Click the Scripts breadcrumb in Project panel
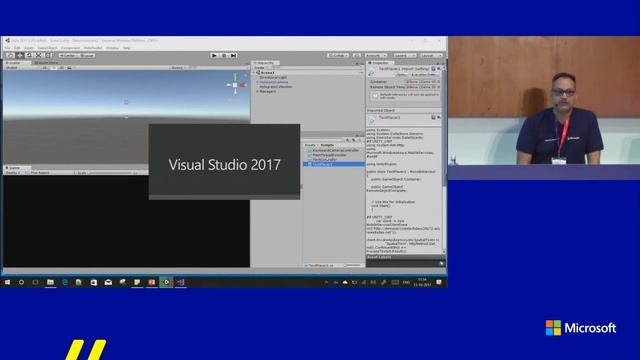Image resolution: width=640 pixels, height=360 pixels. pos(327,145)
